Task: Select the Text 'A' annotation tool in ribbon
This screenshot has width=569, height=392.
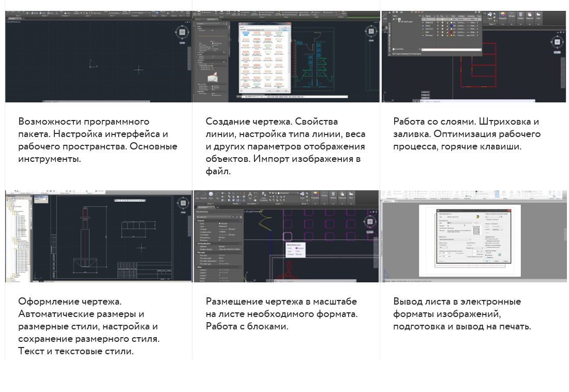Action: [250, 195]
